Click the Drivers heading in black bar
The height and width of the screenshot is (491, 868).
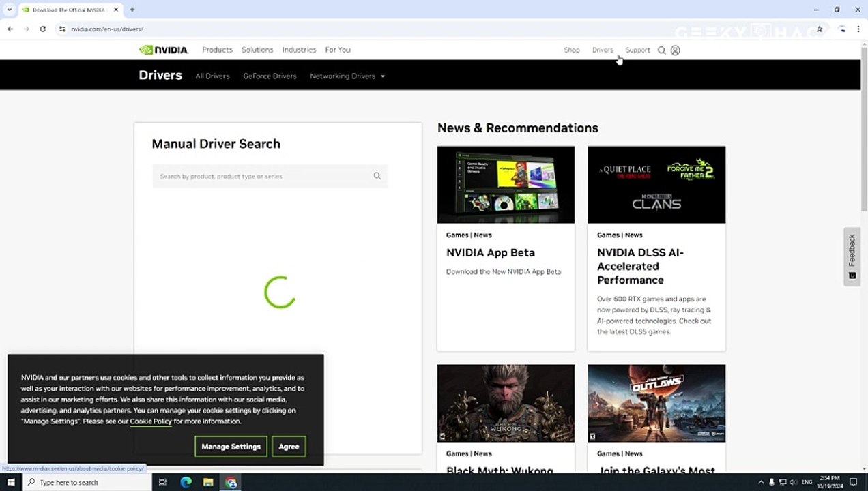160,75
